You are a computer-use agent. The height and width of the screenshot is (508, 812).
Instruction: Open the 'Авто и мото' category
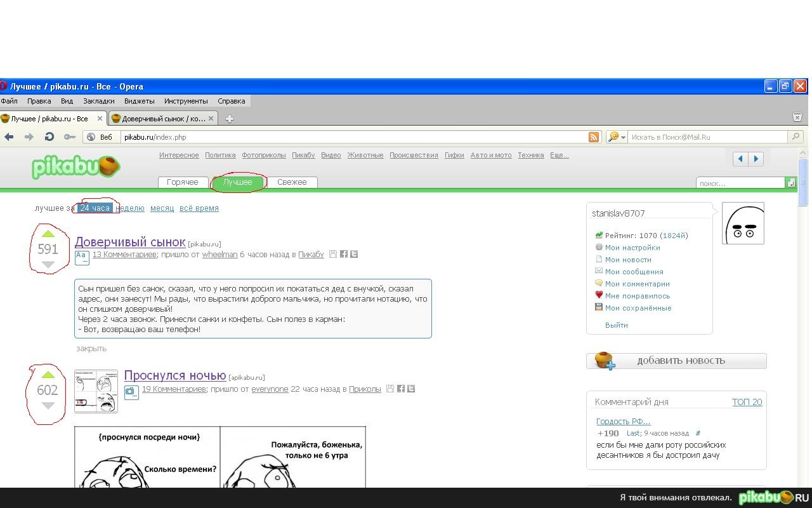point(491,155)
